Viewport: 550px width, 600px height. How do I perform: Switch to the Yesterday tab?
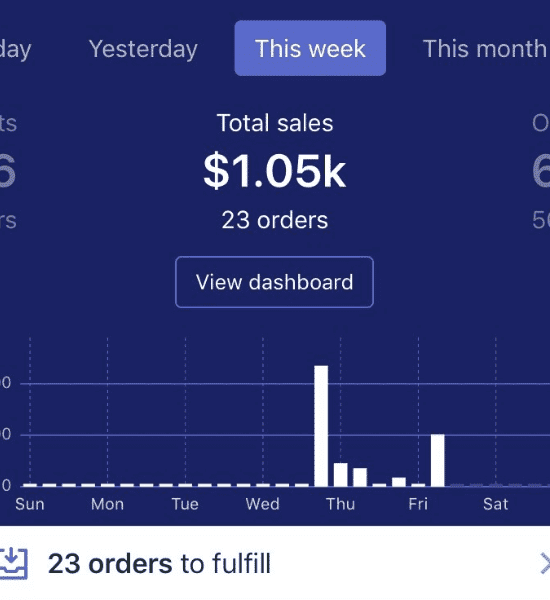coord(143,49)
